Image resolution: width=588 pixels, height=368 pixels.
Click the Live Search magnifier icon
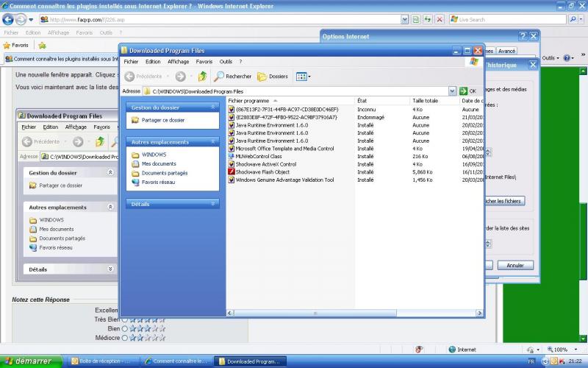(x=573, y=19)
